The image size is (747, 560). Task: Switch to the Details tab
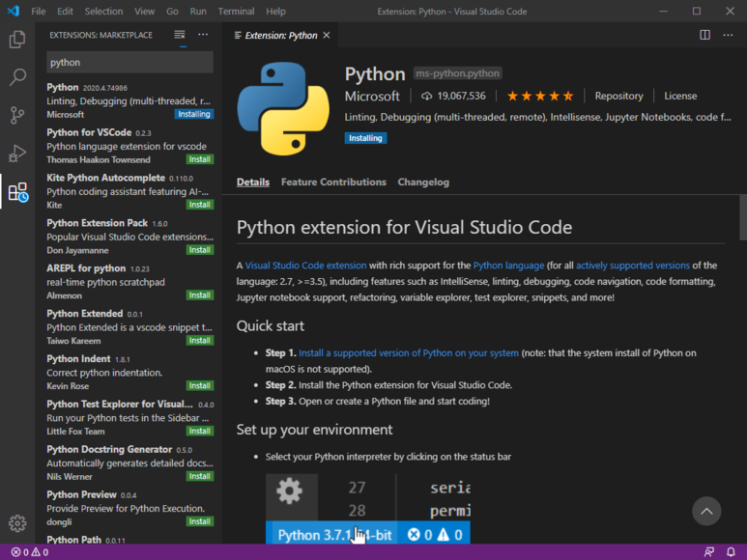pyautogui.click(x=253, y=182)
